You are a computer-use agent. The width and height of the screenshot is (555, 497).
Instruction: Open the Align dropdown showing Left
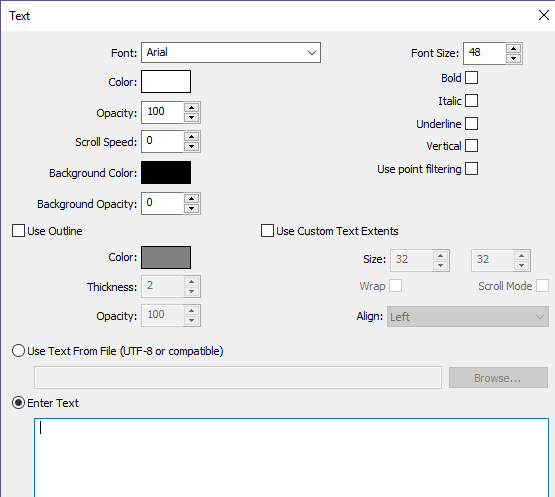pos(468,316)
